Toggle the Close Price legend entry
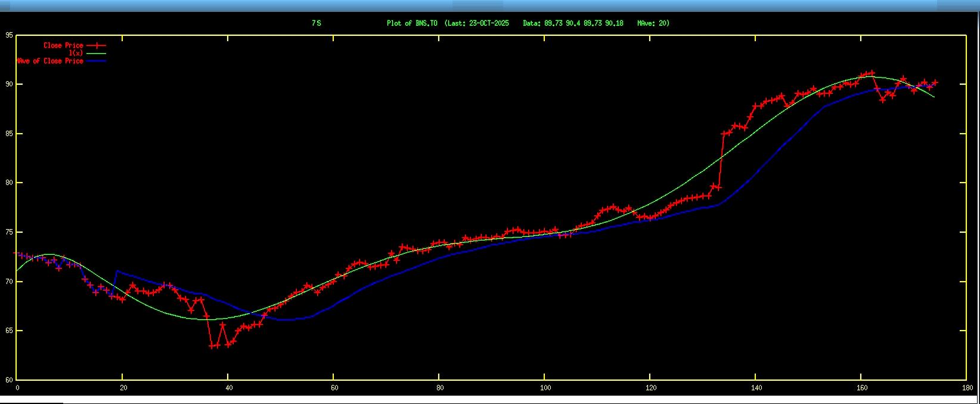The image size is (980, 404). 63,45
